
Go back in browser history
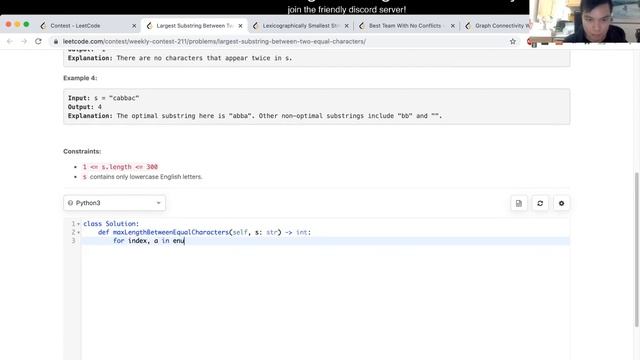pos(10,41)
